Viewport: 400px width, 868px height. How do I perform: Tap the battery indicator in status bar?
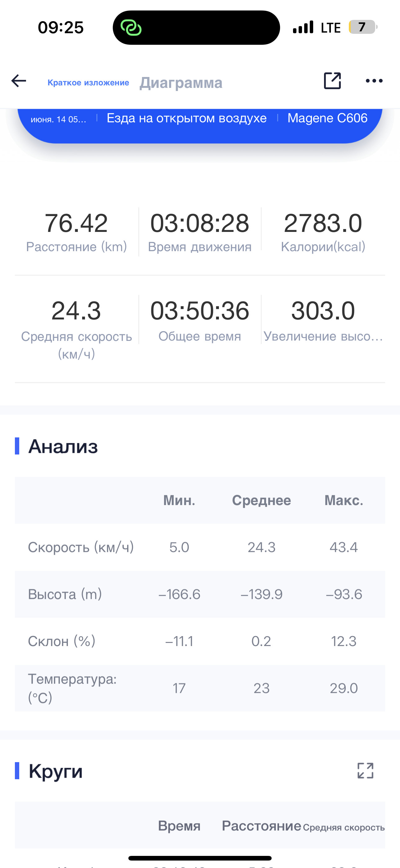362,27
